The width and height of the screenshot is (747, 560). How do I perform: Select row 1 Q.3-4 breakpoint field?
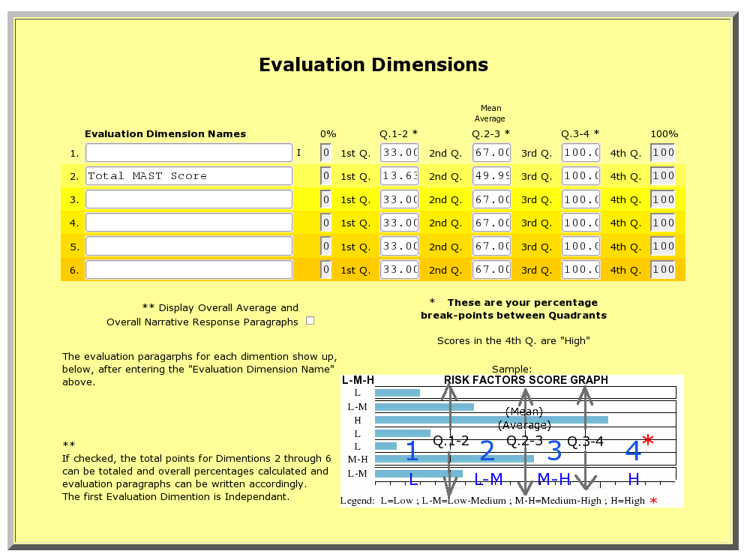click(x=580, y=152)
